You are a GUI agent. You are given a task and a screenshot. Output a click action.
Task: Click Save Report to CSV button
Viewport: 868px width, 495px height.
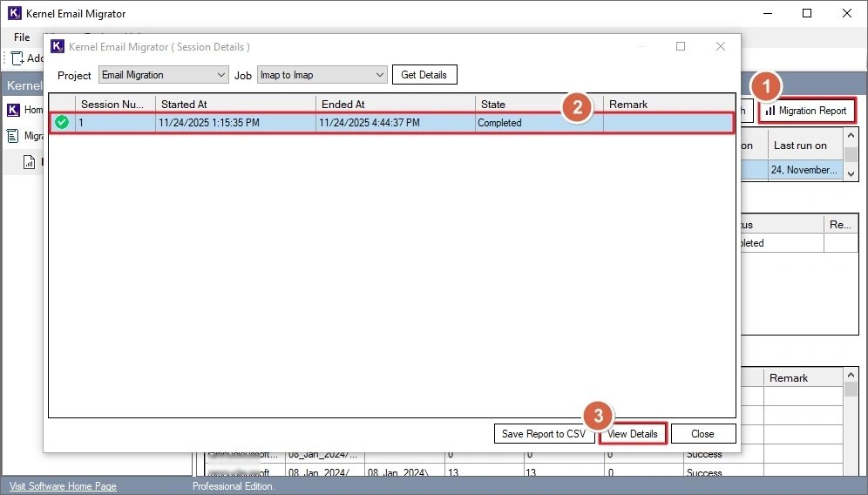[544, 433]
